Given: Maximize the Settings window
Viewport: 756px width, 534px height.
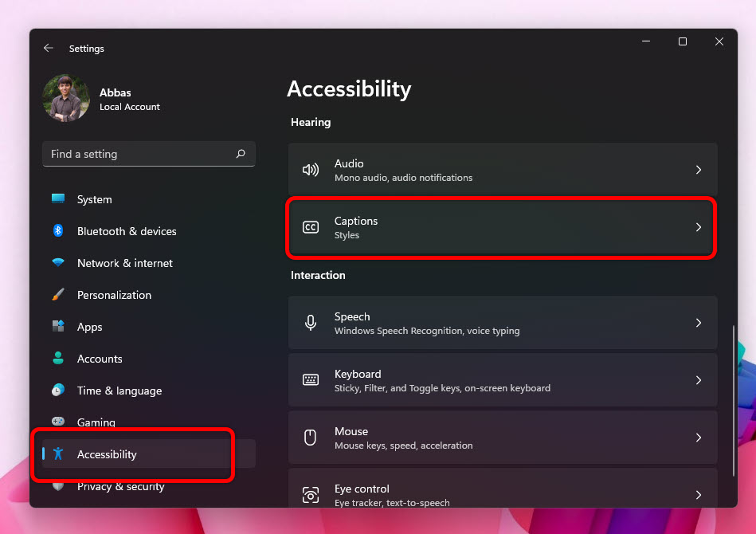Looking at the screenshot, I should (x=683, y=41).
